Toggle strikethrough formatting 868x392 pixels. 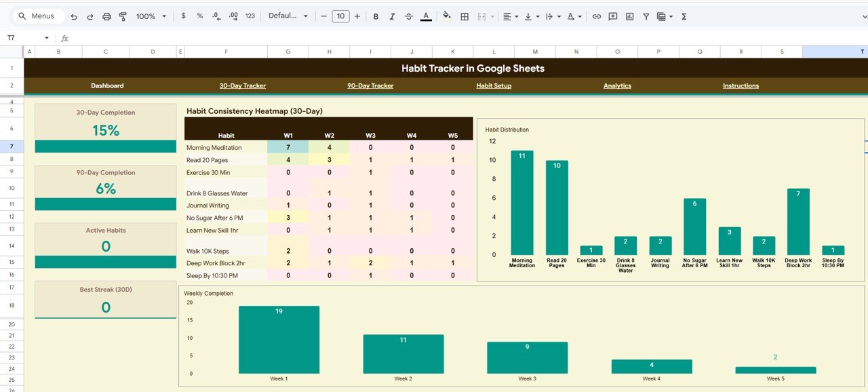coord(408,16)
